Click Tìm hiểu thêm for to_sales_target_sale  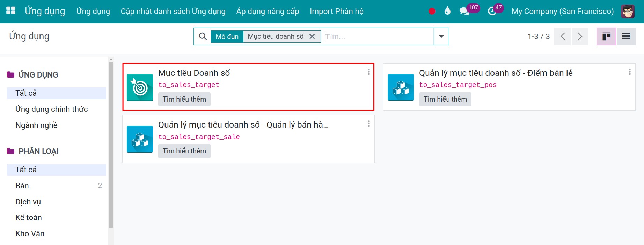(x=184, y=151)
